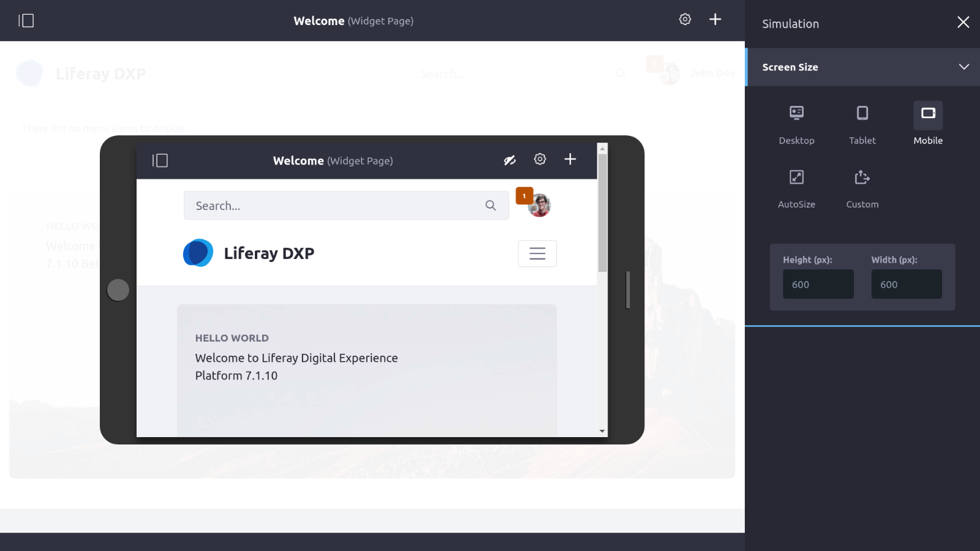Toggle the product menu sidebar in the top bar
Screen dimensions: 980x551
[26, 21]
